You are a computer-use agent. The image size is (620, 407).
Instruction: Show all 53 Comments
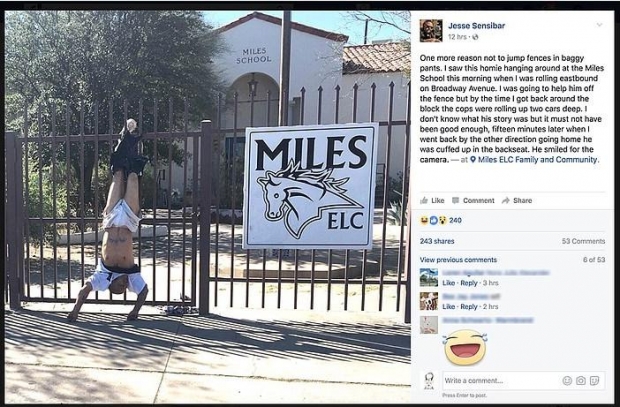click(583, 241)
